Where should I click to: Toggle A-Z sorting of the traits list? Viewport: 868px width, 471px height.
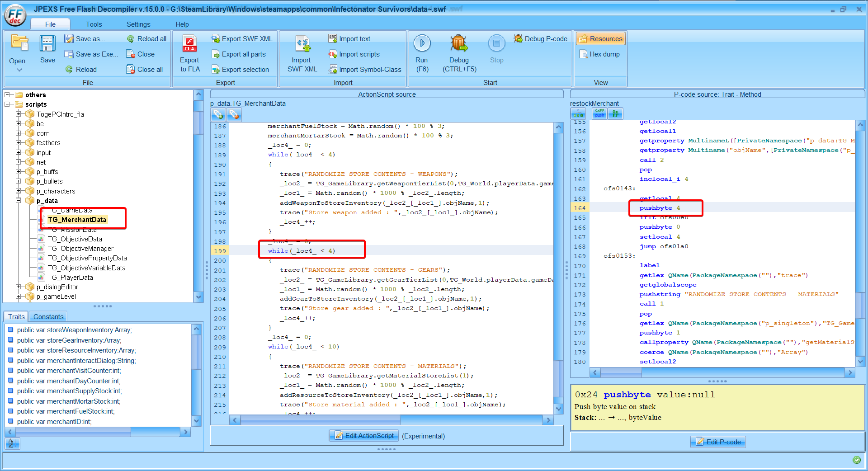(x=12, y=443)
